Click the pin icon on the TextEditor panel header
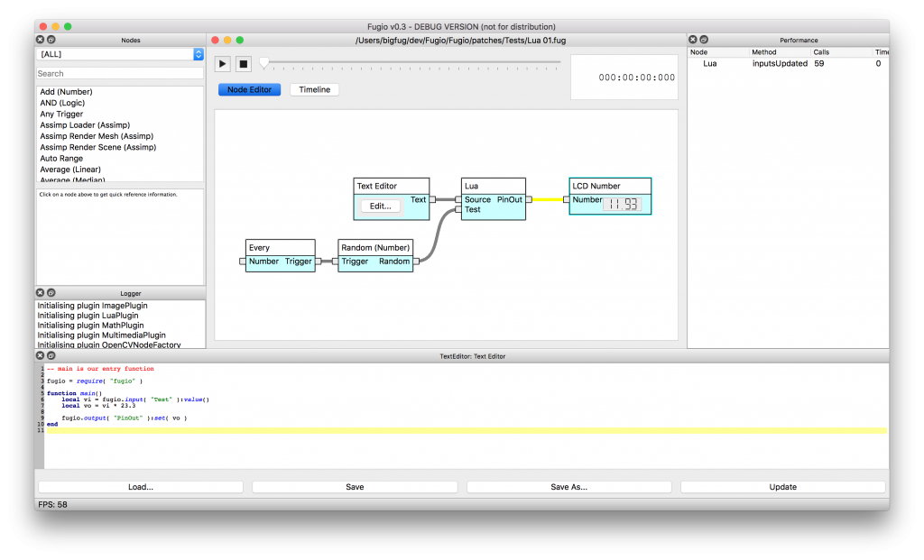 click(x=50, y=355)
